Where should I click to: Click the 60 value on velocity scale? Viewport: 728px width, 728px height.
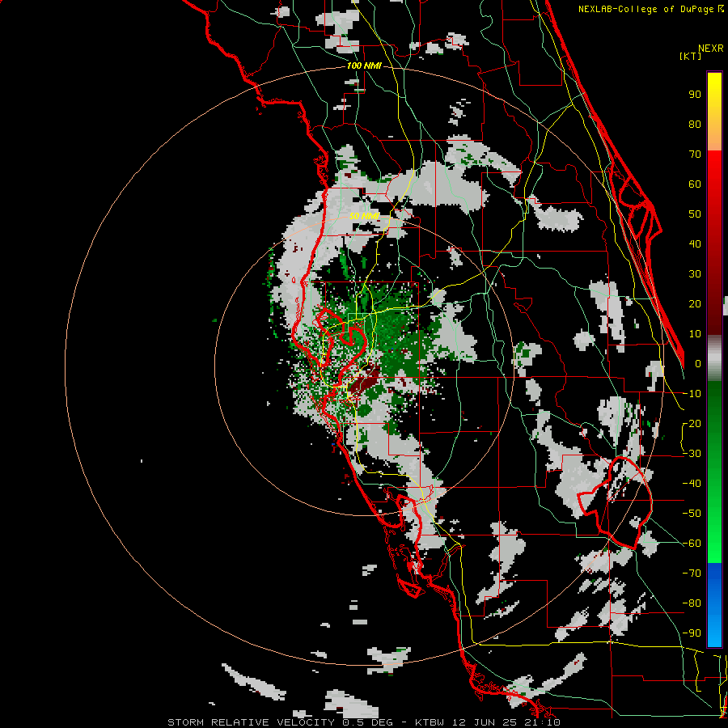[x=695, y=184]
